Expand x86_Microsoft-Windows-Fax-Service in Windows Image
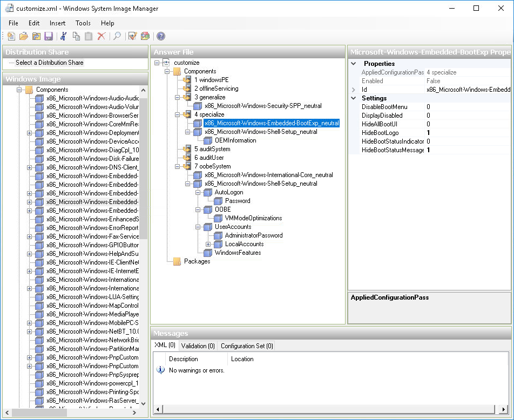 tap(30, 236)
